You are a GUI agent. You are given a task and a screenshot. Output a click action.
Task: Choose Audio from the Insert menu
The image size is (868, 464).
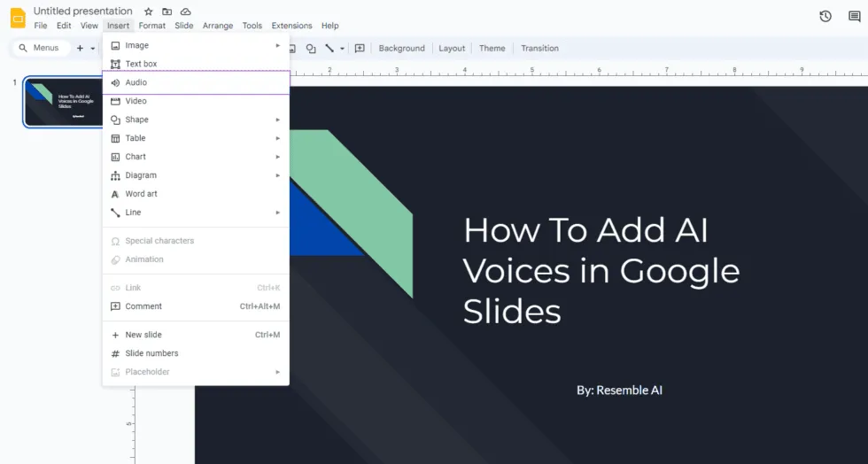(x=196, y=82)
